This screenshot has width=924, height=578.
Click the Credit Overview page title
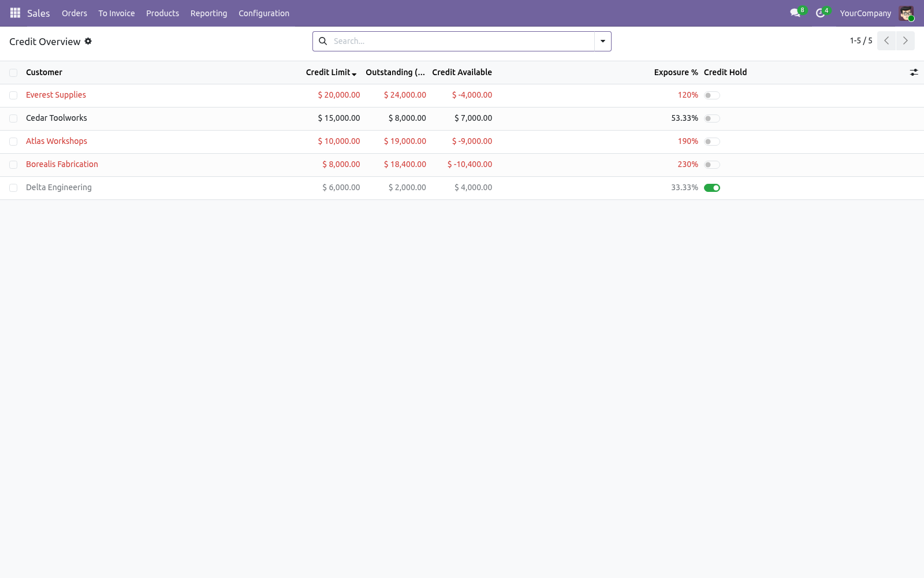click(45, 42)
